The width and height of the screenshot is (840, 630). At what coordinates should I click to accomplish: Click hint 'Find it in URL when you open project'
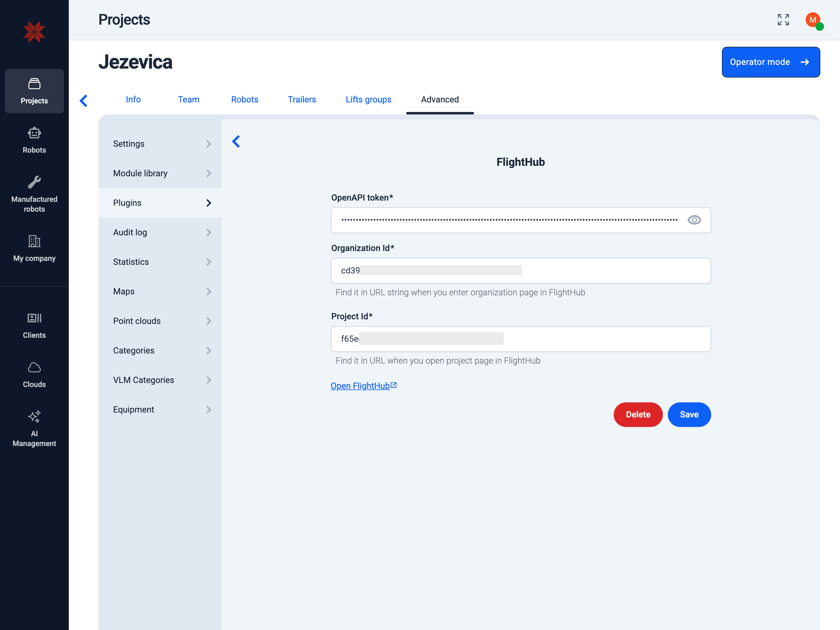438,361
